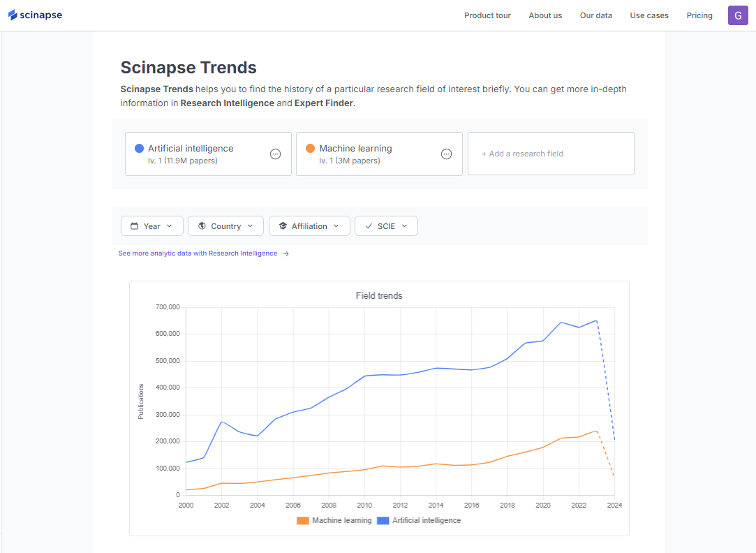Open the user avatar G menu
Screen dimensions: 756x553
(738, 15)
